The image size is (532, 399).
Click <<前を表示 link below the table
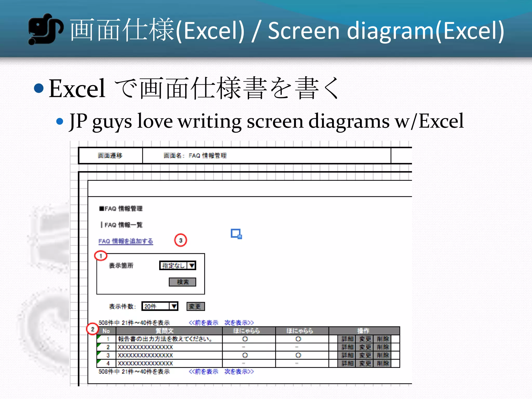click(x=203, y=371)
